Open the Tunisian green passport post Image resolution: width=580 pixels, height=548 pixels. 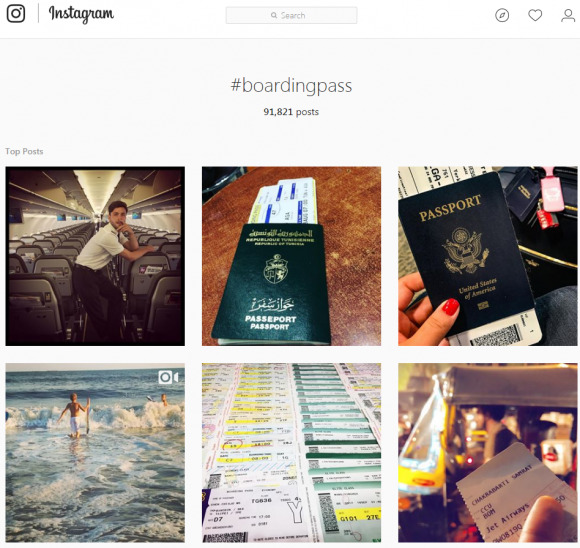(x=291, y=256)
